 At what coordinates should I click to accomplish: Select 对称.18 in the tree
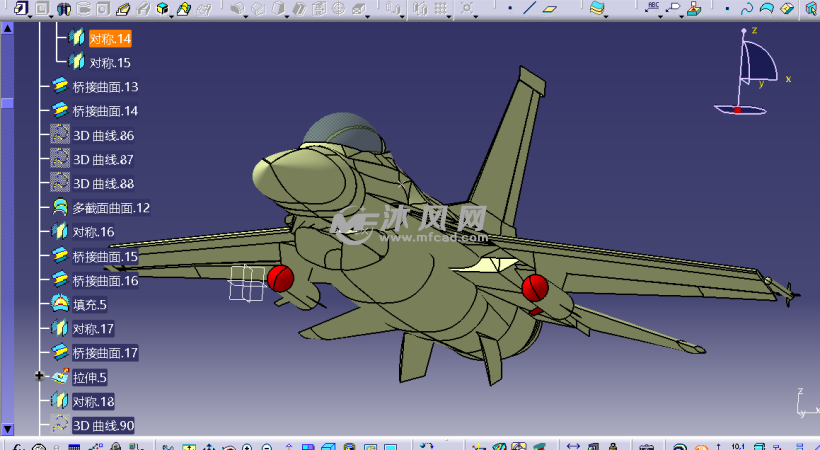click(93, 401)
